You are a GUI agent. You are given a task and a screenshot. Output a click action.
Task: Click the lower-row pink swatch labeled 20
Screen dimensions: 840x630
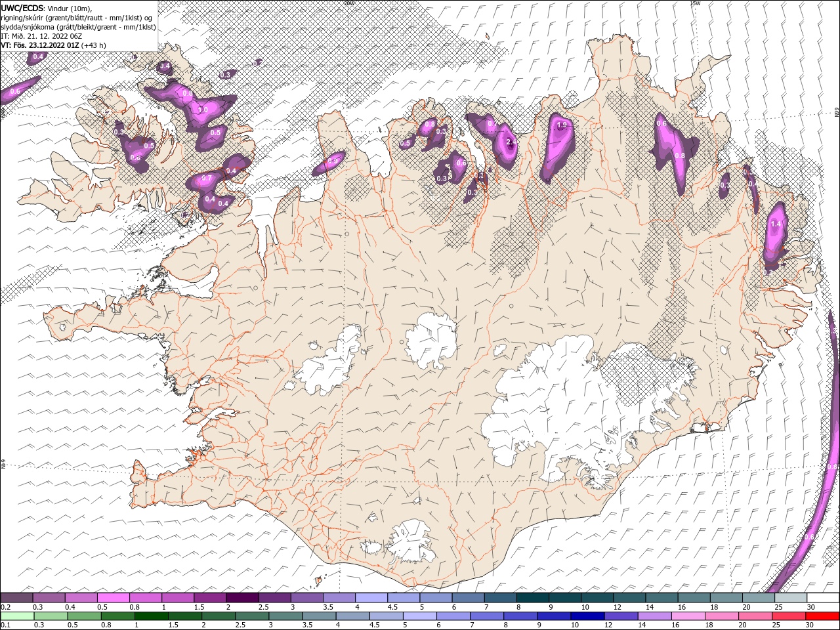coord(754,616)
